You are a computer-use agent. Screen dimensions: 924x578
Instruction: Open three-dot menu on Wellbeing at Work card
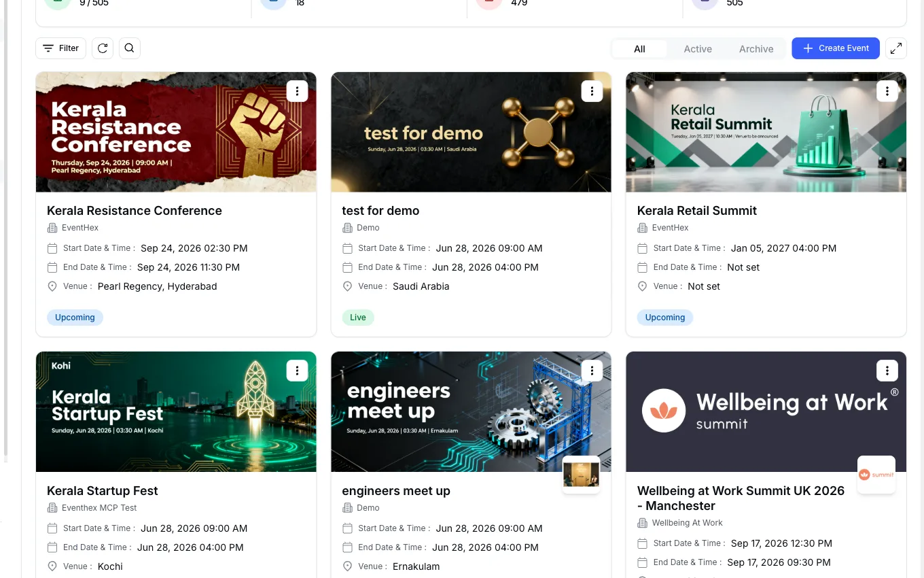[887, 371]
